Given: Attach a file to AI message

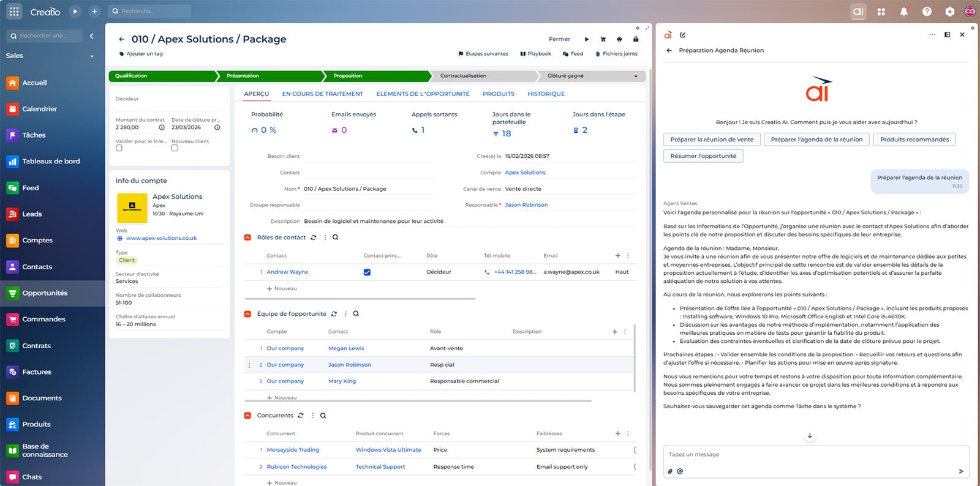Looking at the screenshot, I should pyautogui.click(x=670, y=471).
